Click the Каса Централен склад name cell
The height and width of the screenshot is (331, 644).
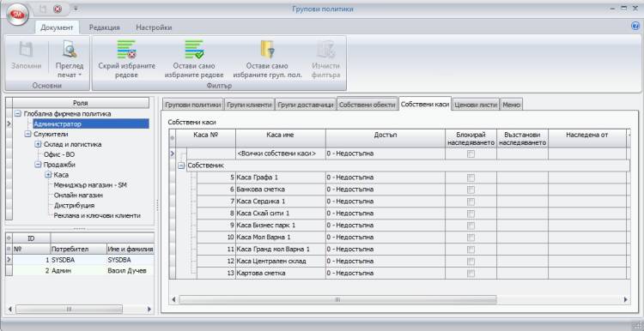tap(281, 262)
